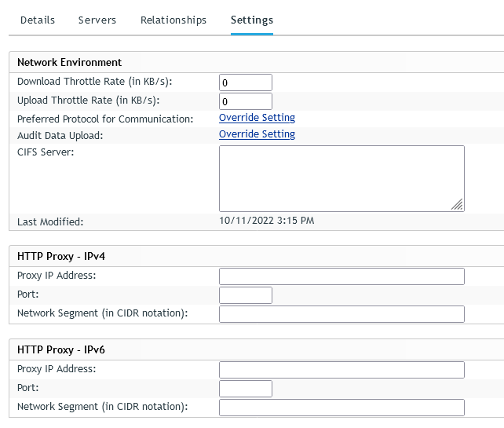Select the IPv6 Network Segment CIDR field

pos(341,408)
